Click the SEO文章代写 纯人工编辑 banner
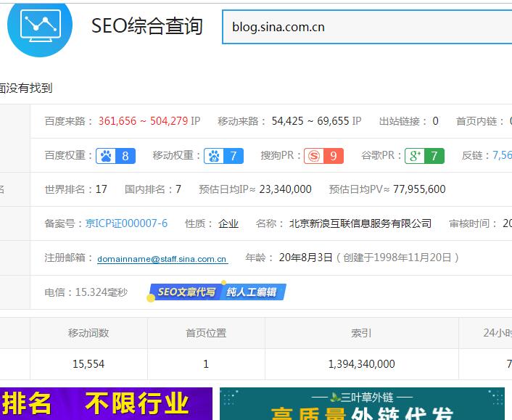The height and width of the screenshot is (420, 512). click(x=217, y=292)
